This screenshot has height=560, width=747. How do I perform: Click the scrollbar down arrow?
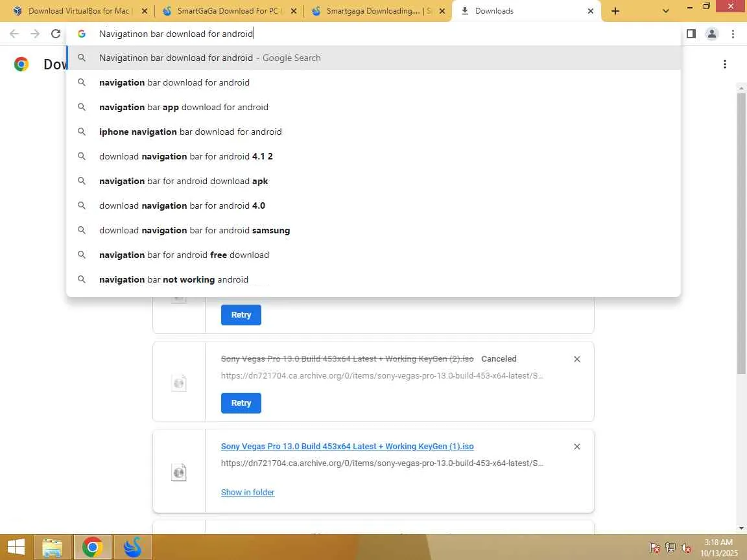click(x=741, y=528)
